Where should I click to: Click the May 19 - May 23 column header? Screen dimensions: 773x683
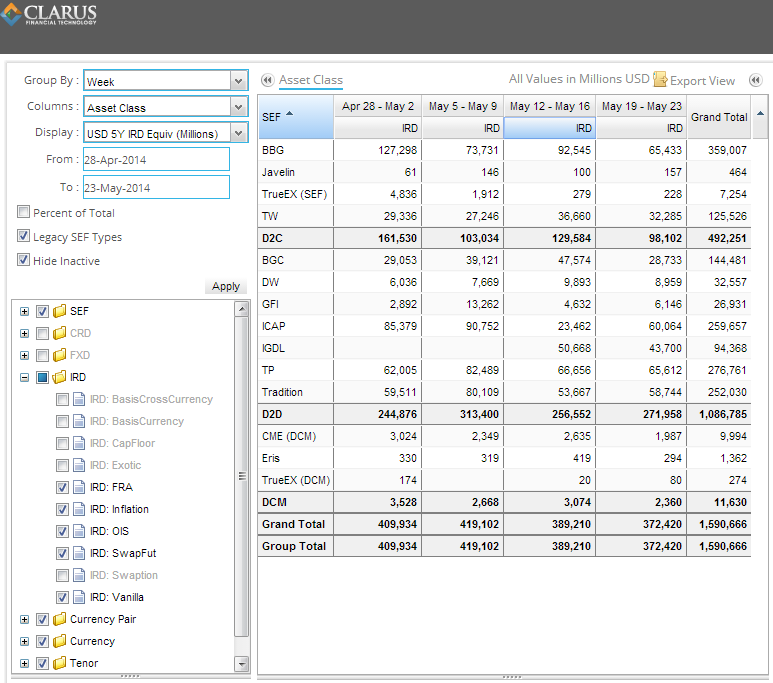pyautogui.click(x=641, y=106)
